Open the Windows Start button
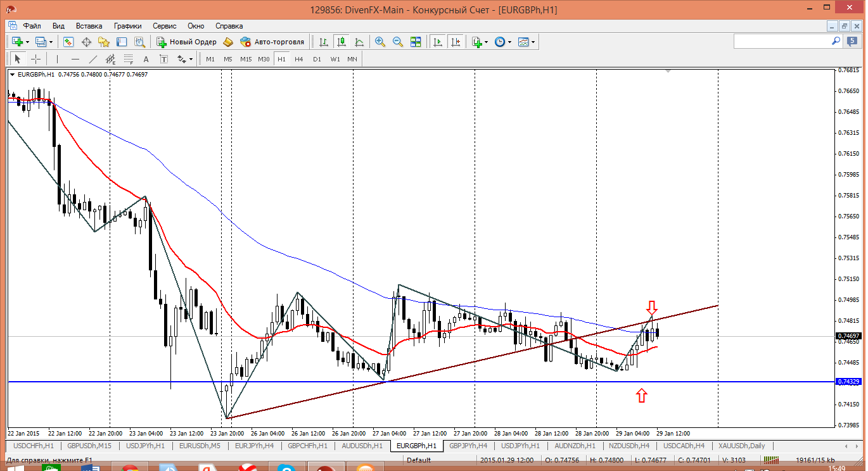The image size is (868, 471). 15,469
